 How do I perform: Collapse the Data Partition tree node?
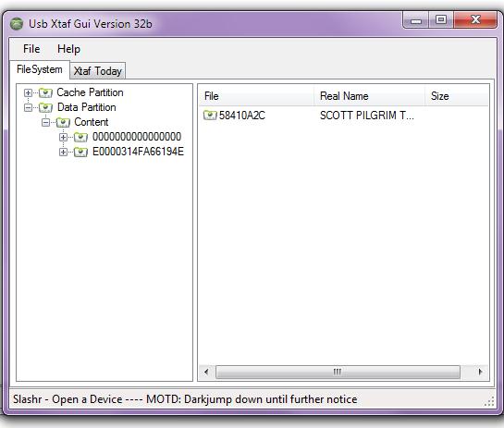click(x=29, y=107)
